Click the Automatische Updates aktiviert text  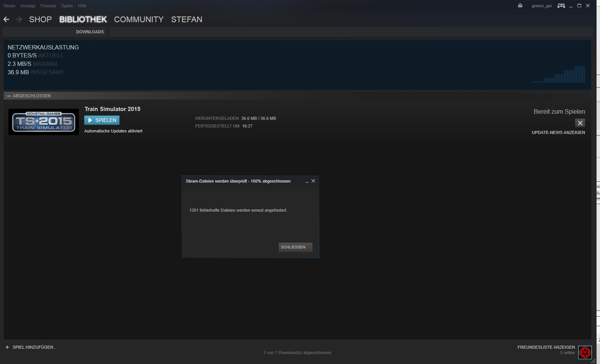(x=113, y=131)
